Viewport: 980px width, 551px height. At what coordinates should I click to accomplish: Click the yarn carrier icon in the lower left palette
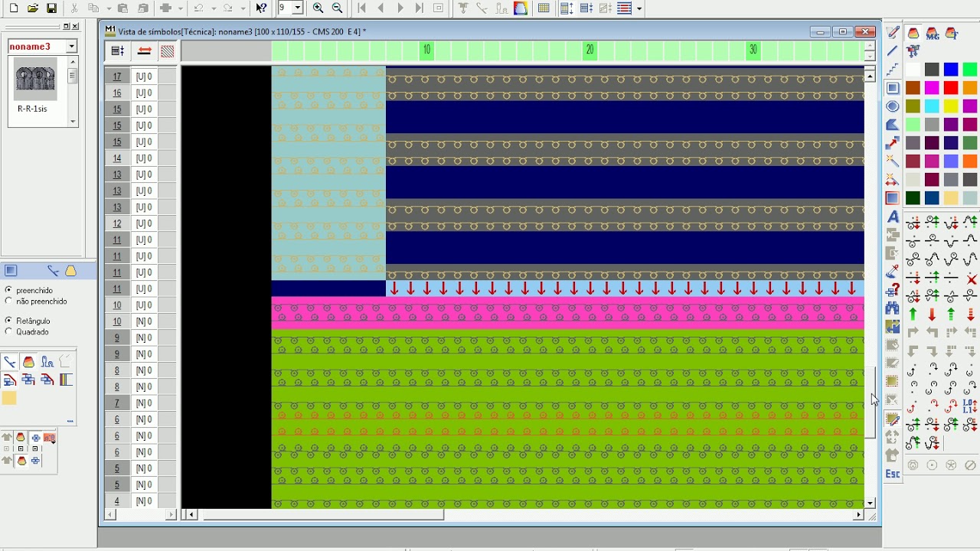tap(28, 362)
